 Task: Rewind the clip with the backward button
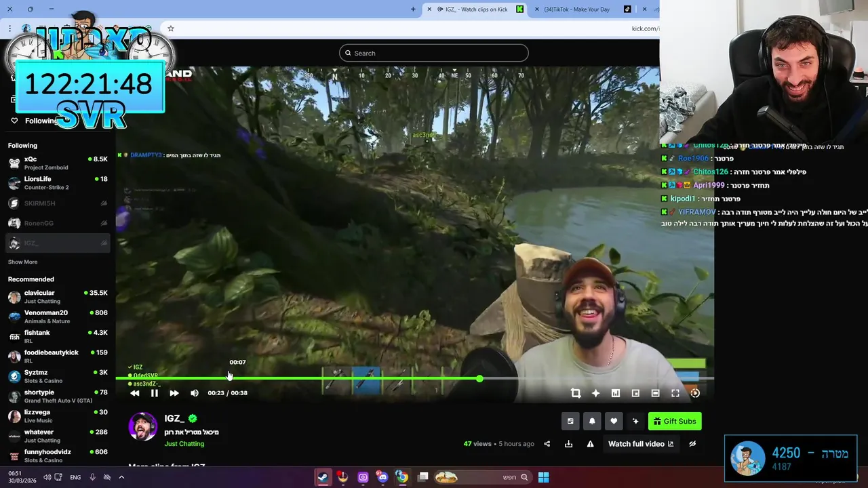[135, 393]
